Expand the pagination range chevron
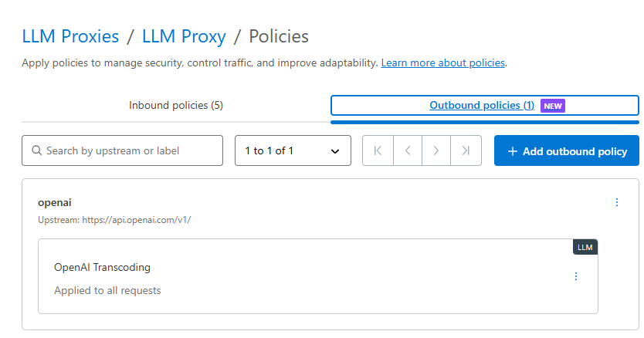This screenshot has width=644, height=338. (x=335, y=151)
